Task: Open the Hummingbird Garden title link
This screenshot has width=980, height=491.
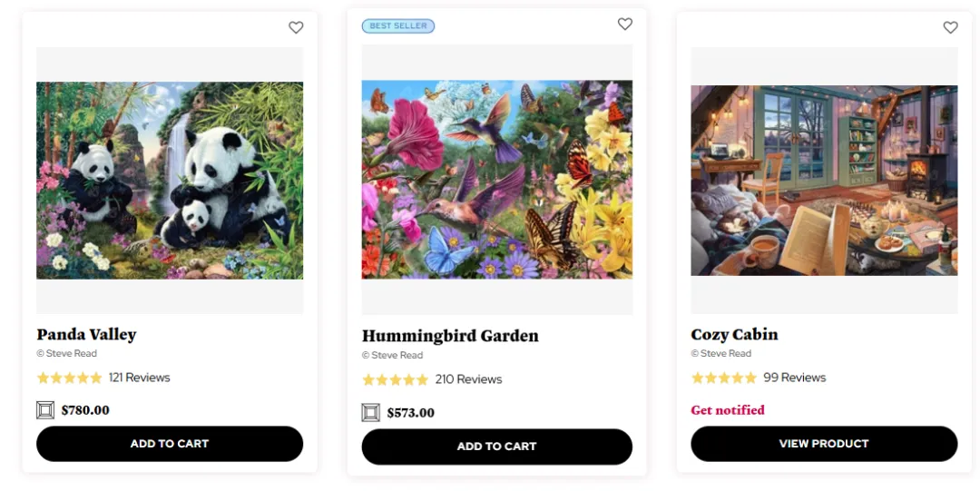Action: coord(450,336)
